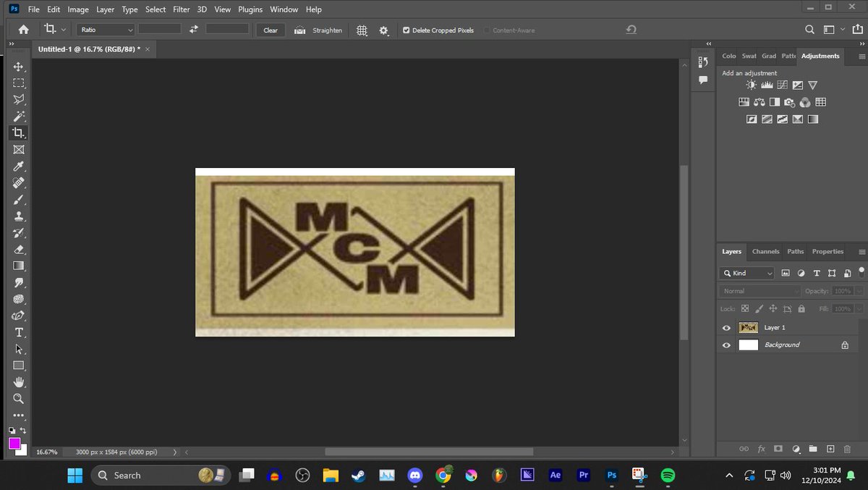Viewport: 868px width, 490px height.
Task: Create a new layer with plus icon
Action: (x=830, y=449)
